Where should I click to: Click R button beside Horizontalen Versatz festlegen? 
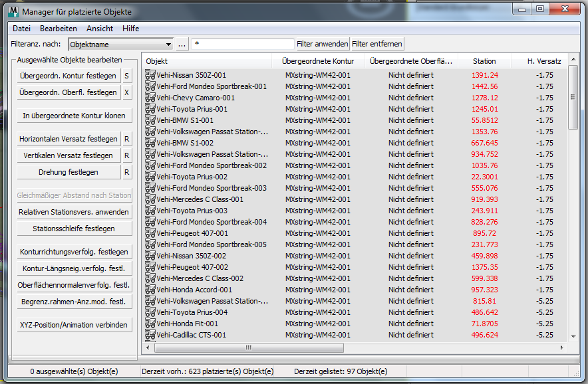click(127, 139)
